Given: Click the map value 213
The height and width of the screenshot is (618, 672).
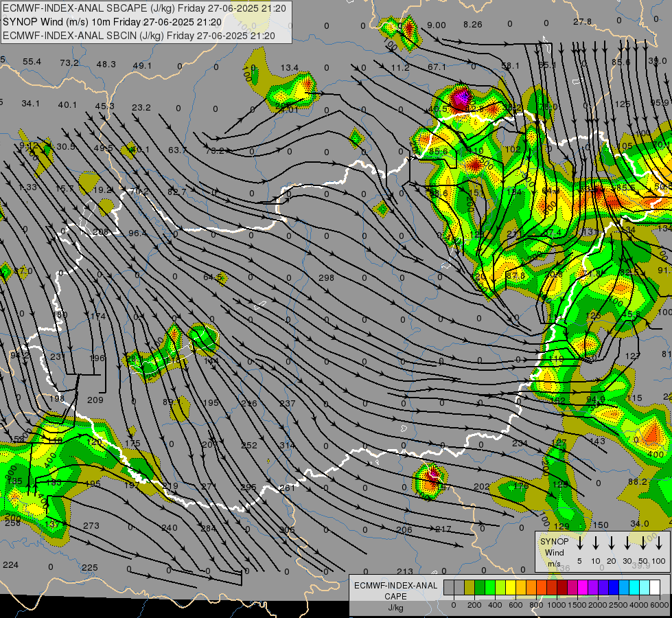Looking at the screenshot, I should [404, 571].
